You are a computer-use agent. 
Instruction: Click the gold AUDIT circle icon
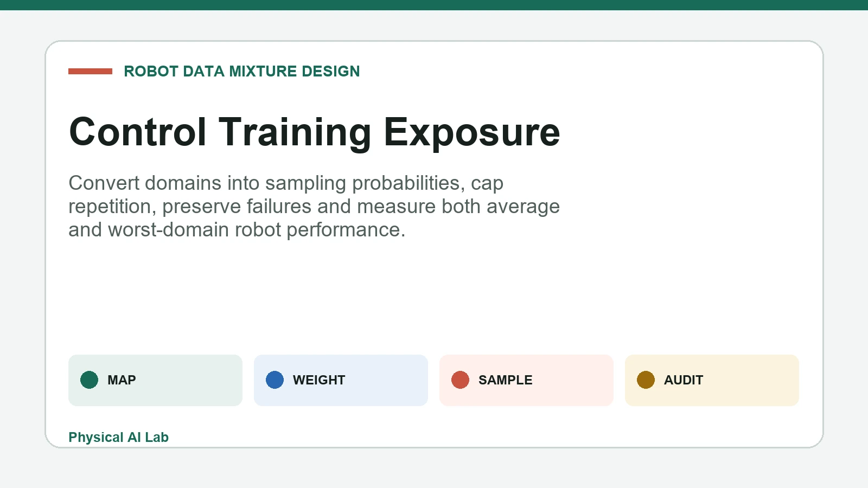[x=646, y=380]
